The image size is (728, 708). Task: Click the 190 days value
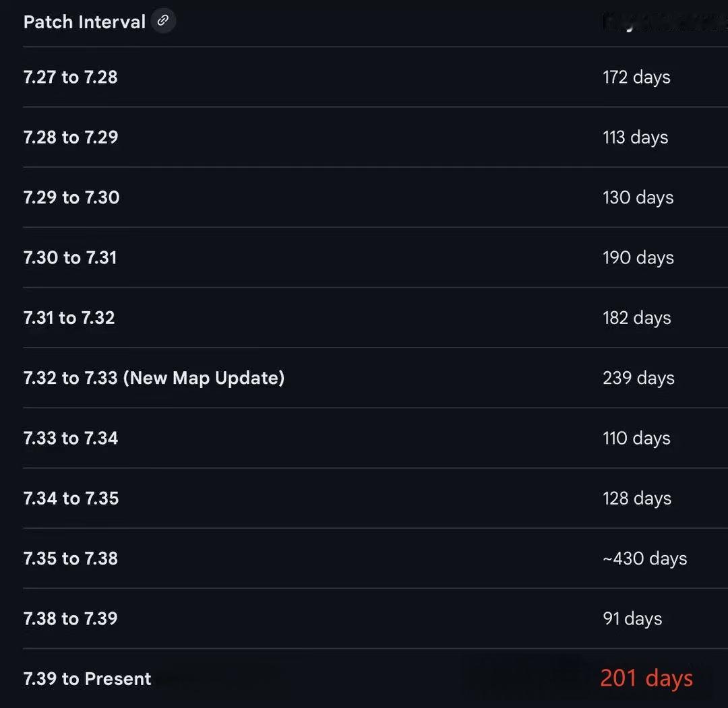coord(638,257)
